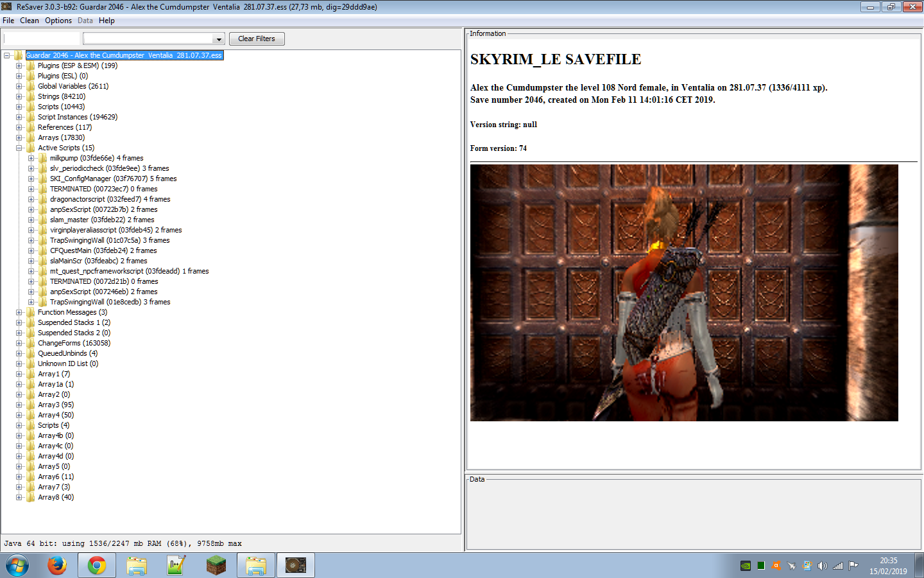Expand the References (117) node
This screenshot has width=924, height=578.
[19, 127]
